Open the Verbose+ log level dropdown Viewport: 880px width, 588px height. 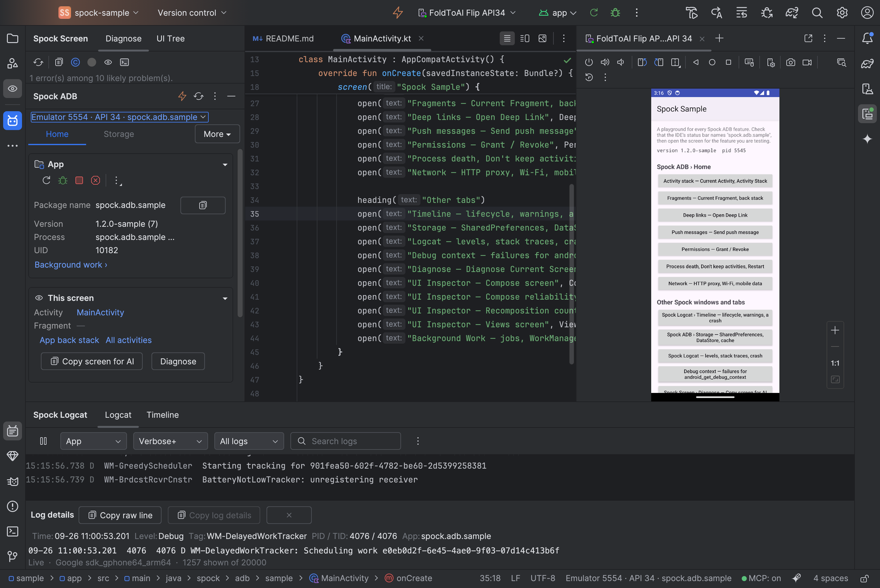tap(170, 441)
